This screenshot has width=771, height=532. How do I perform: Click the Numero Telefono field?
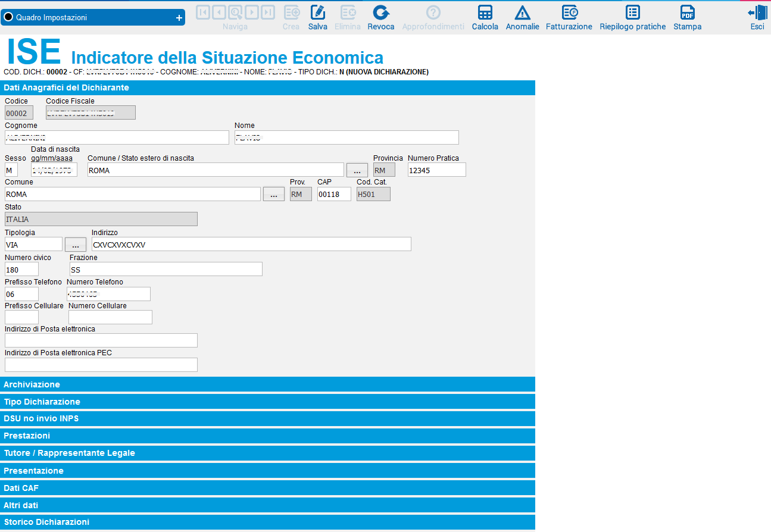point(109,294)
